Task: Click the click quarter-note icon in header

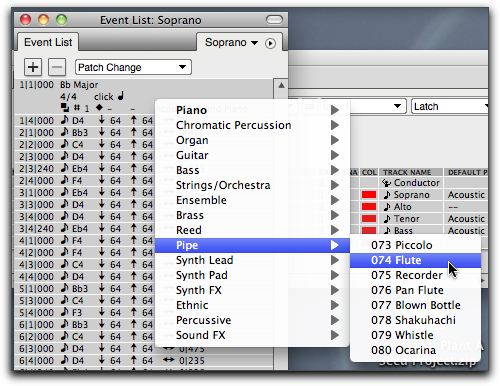Action: [x=121, y=96]
